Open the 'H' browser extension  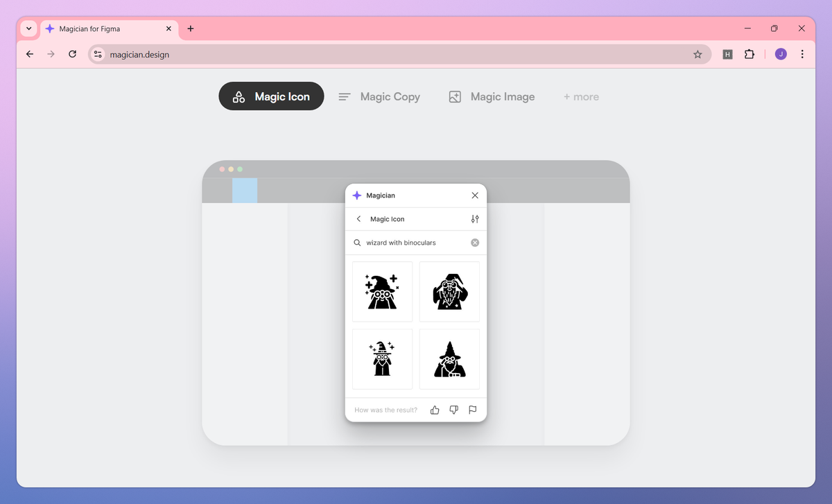click(x=727, y=54)
